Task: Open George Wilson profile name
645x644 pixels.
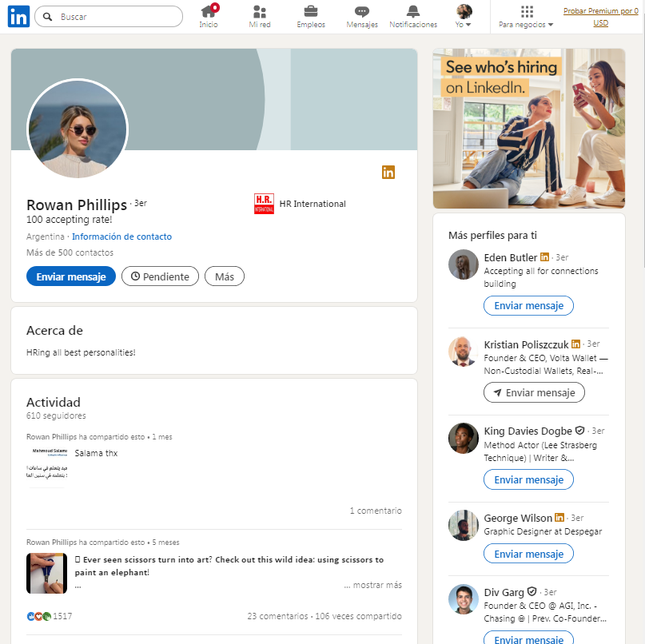Action: 518,518
